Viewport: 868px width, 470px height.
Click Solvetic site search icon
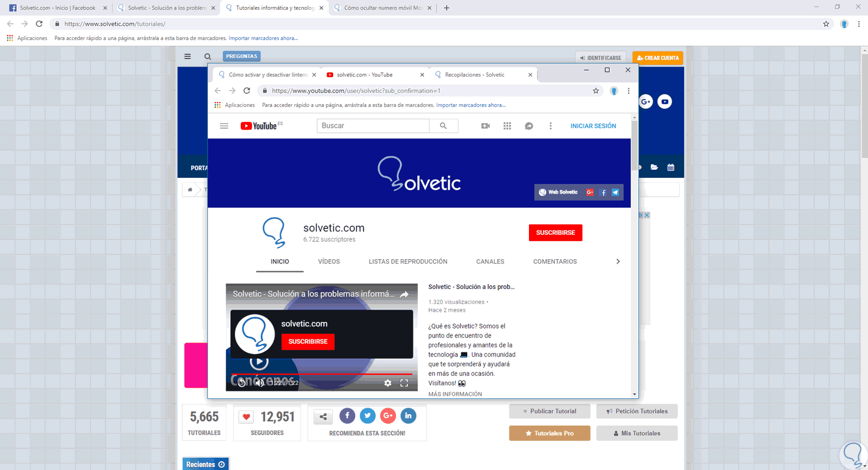click(208, 56)
